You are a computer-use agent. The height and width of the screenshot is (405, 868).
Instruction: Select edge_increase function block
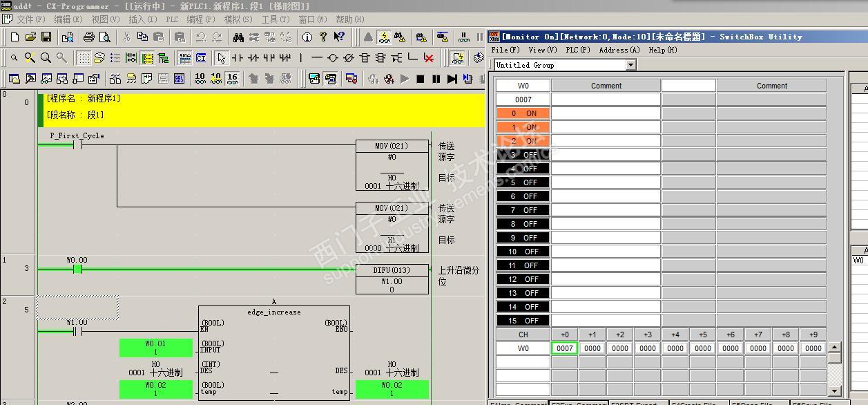(x=274, y=352)
